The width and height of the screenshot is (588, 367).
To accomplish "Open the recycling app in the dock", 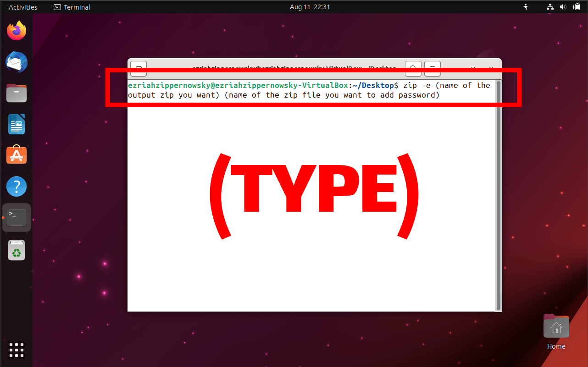I will point(16,250).
